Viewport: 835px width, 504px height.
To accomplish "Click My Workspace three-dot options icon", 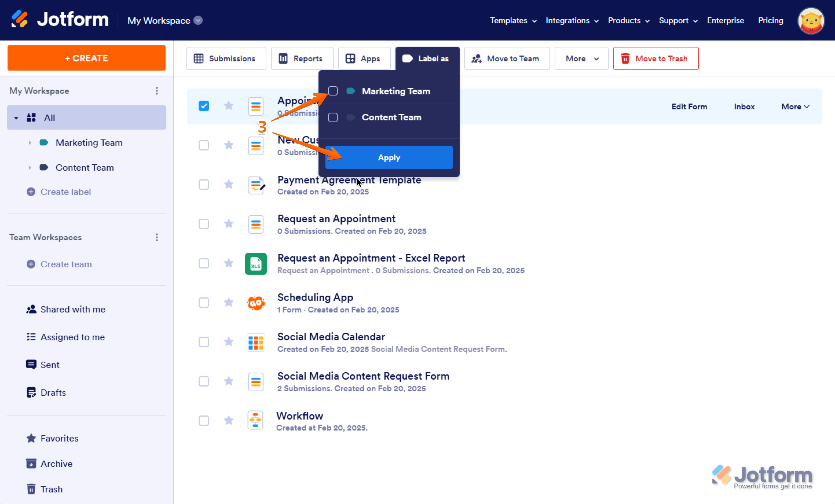I will tap(157, 91).
